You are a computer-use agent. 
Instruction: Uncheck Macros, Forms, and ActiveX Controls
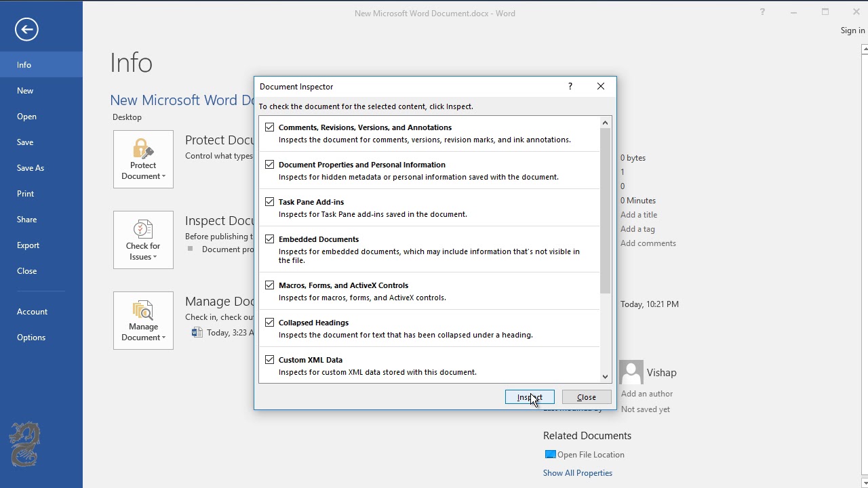(x=270, y=285)
